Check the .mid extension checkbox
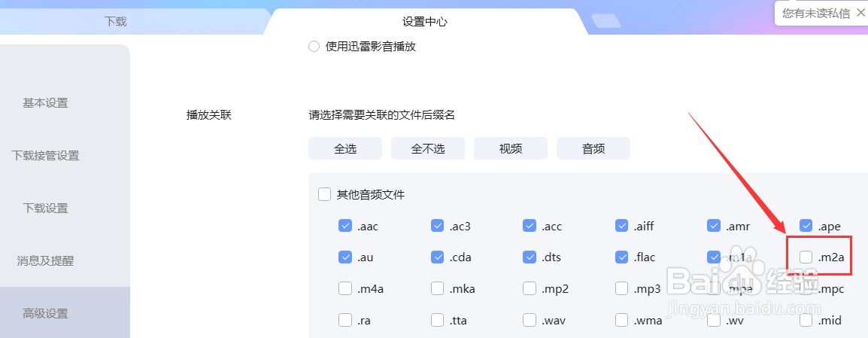Screen dimensions: 868x338 coord(806,320)
